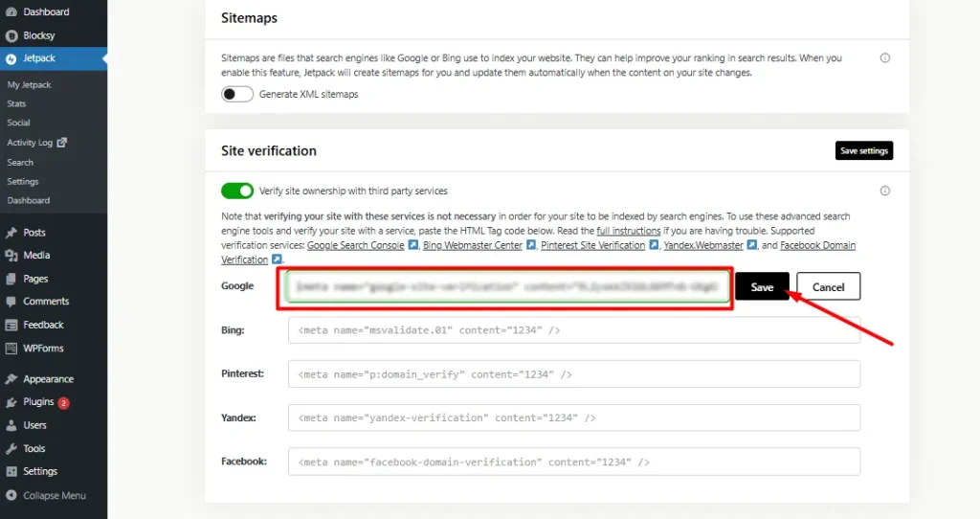Open the Pinterest Site Verification link
This screenshot has width=980, height=519.
[593, 245]
